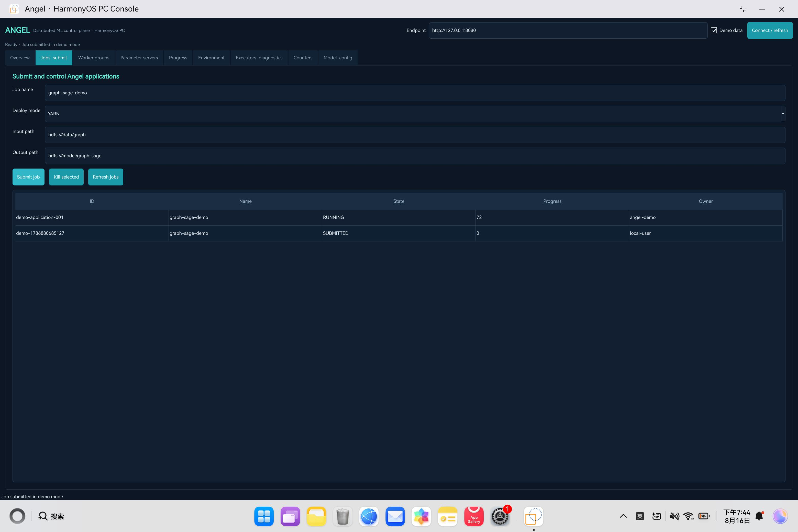Open the yellow Files folder in the dock
Viewport: 798px width, 532px height.
coord(316,516)
